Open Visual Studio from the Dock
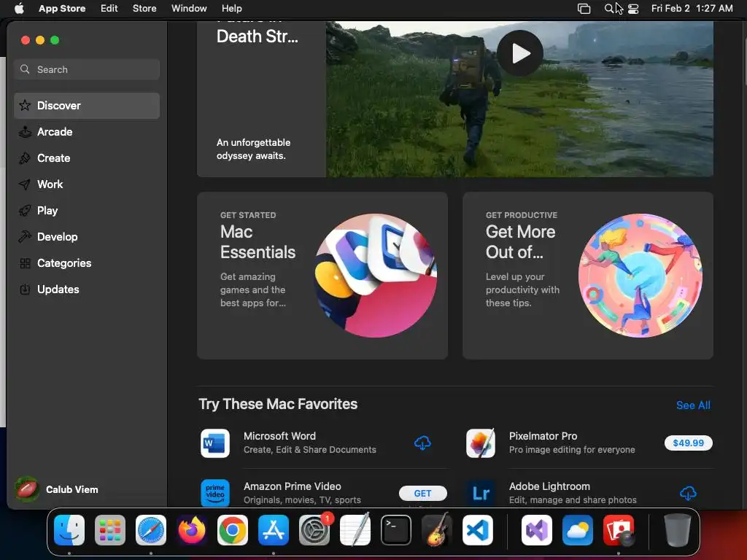The width and height of the screenshot is (747, 560). [x=537, y=530]
